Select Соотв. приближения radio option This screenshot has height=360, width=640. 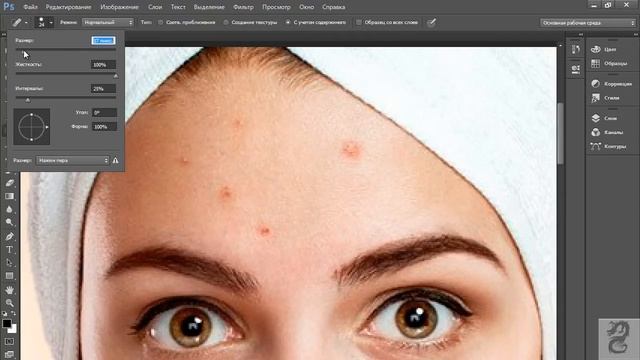click(187, 22)
